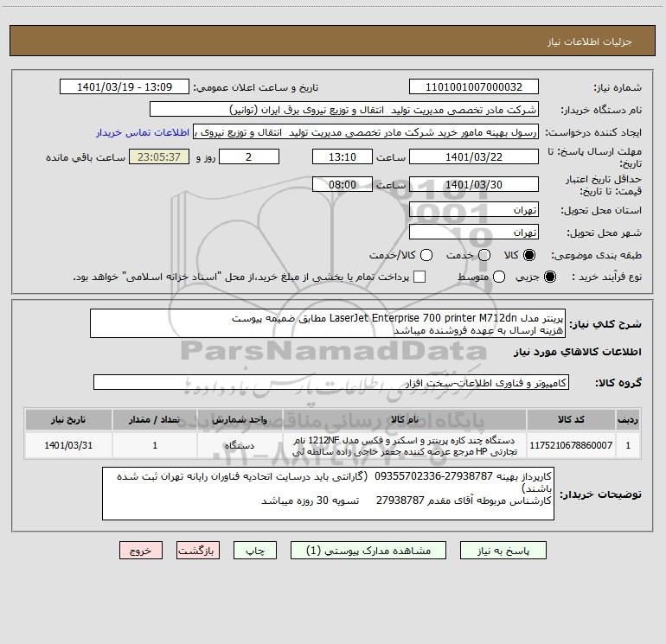Click the delivery city field تهران
Viewport: 666px width, 644px height.
pos(474,233)
